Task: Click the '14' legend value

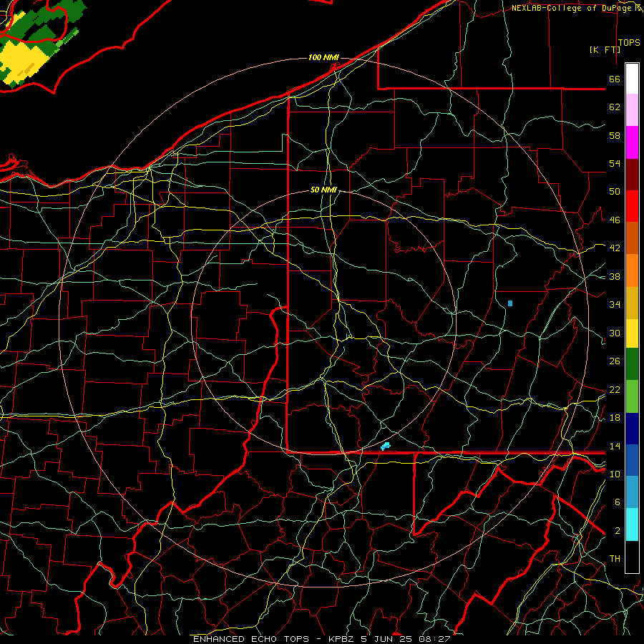Action: (615, 446)
